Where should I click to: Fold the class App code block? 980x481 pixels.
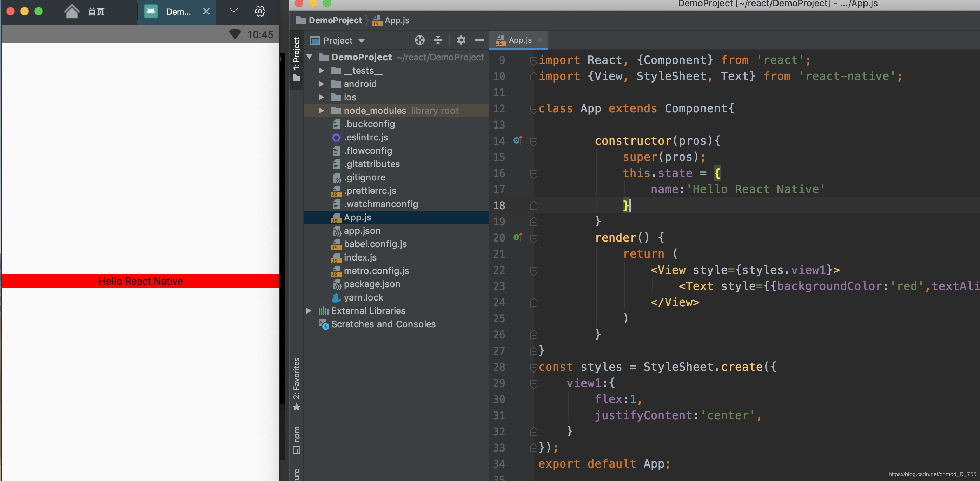[x=534, y=109]
